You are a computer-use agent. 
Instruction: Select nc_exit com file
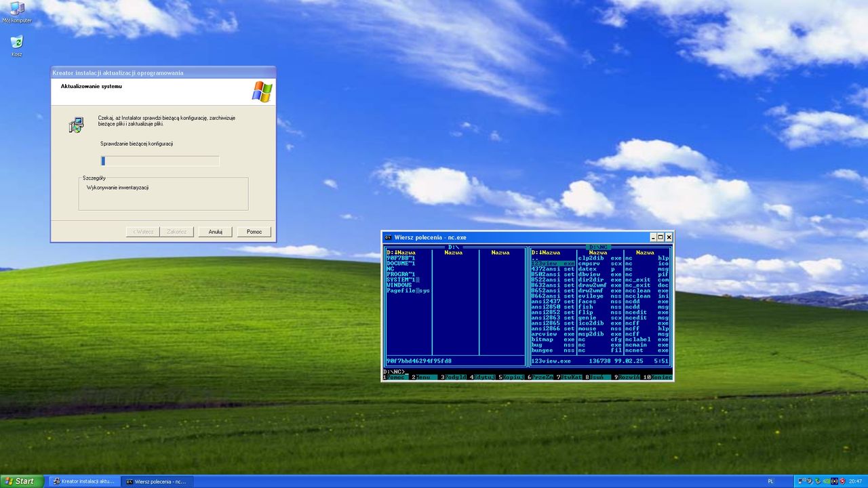coord(647,279)
